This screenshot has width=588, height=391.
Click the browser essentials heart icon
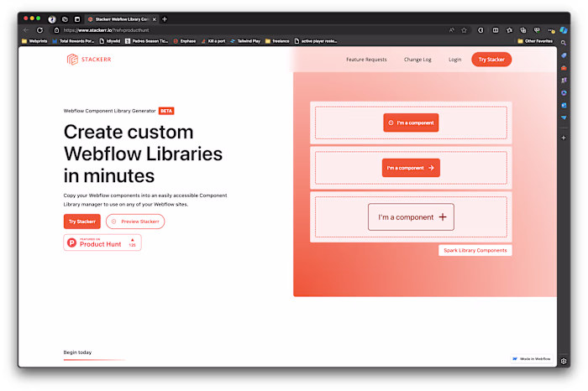(537, 30)
